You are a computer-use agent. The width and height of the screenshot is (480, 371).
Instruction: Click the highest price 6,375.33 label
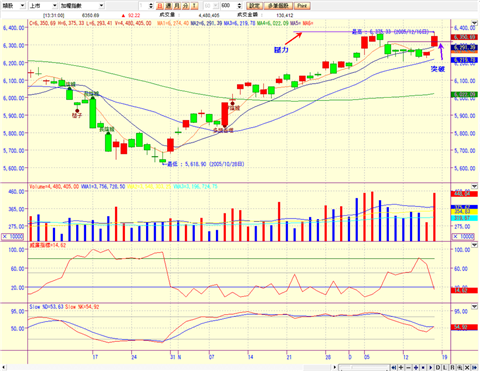coord(391,32)
